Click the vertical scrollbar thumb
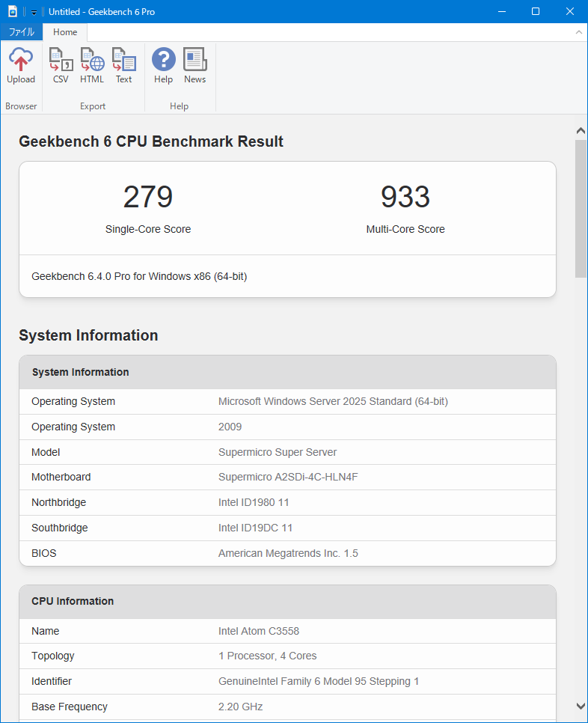Image resolution: width=588 pixels, height=723 pixels. pyautogui.click(x=581, y=208)
